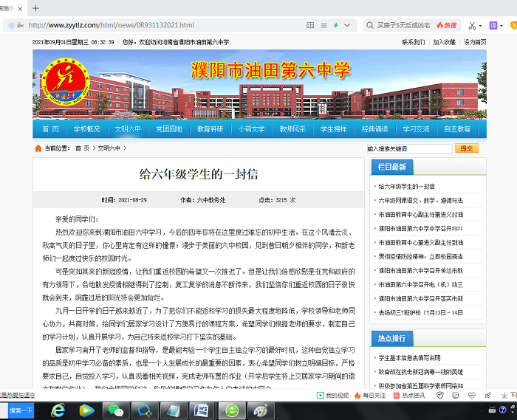
Task: Toggle reading mode icon in address bar
Action: click(x=310, y=25)
